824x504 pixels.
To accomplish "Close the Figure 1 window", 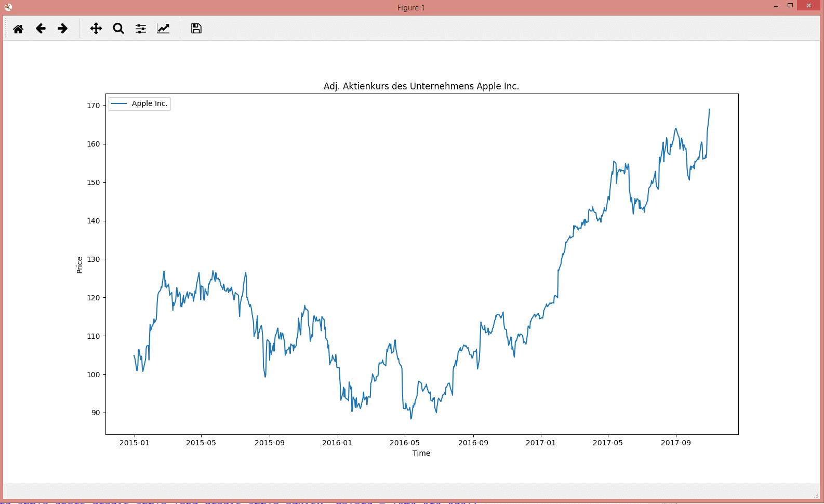I will point(809,6).
